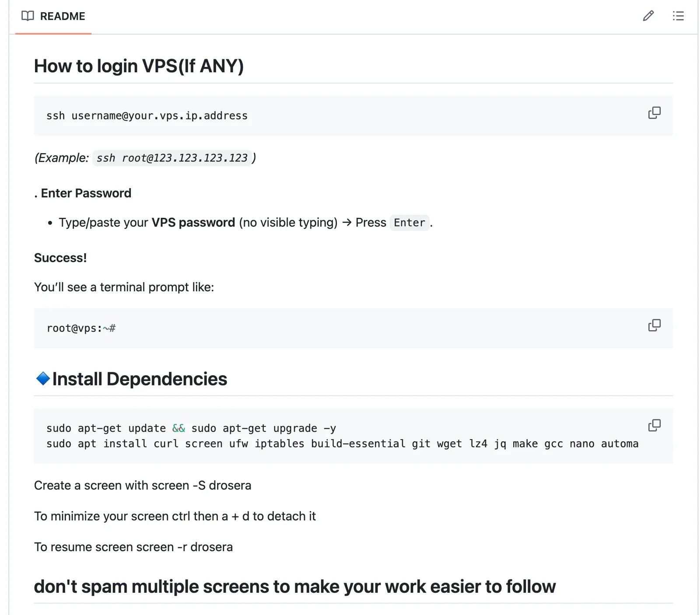The width and height of the screenshot is (700, 615).
Task: Click 'To minimize your screen ctrl' line
Action: click(x=175, y=517)
